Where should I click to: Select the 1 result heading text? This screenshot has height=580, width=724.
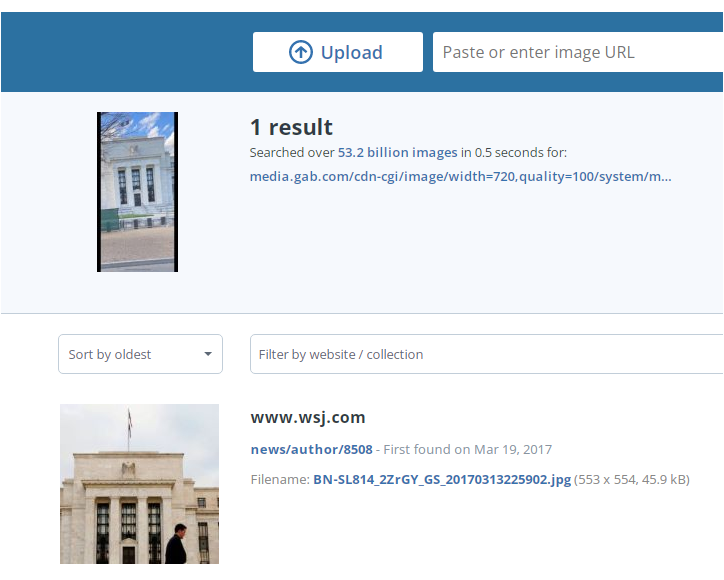coord(291,127)
